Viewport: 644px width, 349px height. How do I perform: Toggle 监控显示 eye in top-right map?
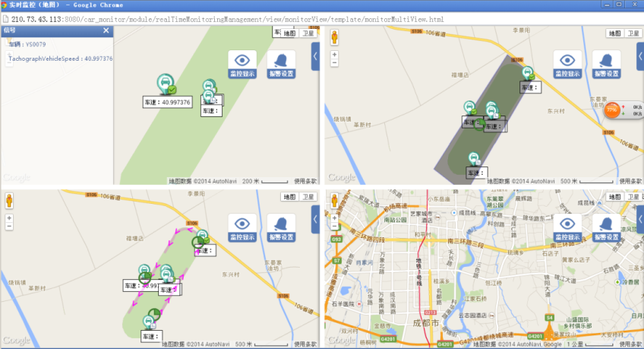tap(567, 65)
